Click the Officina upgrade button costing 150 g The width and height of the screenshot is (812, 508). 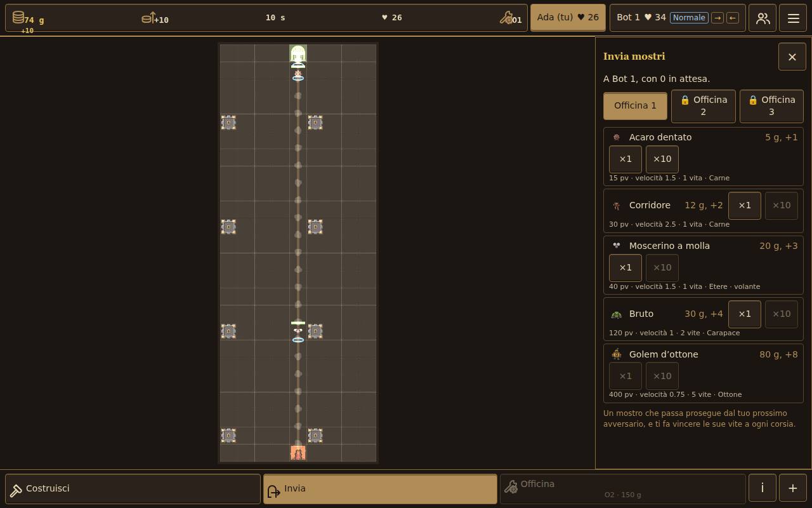tap(622, 488)
